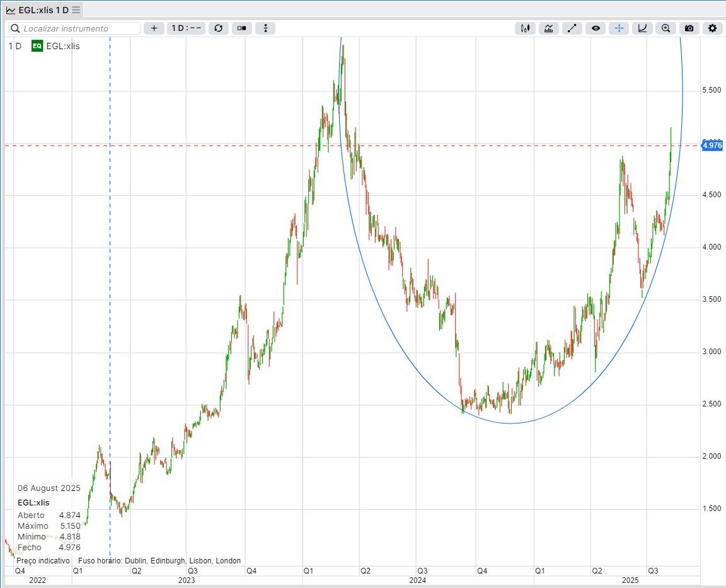The image size is (726, 588).
Task: Click the 4.976 price marker on axis
Action: 712,146
